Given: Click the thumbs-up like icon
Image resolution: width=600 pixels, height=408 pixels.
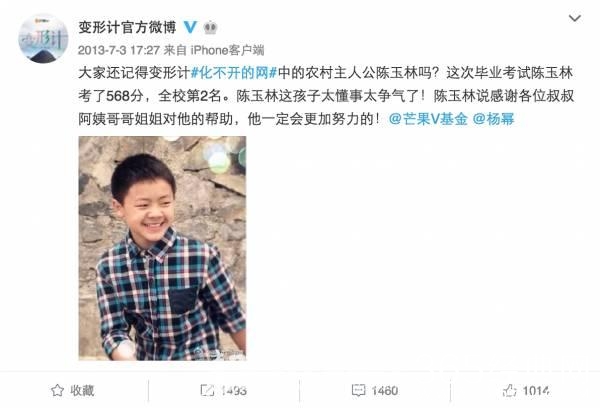Looking at the screenshot, I should [509, 390].
